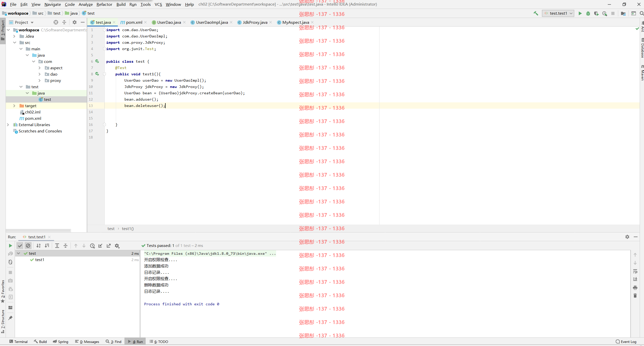Toggle Show Passed tests checkmark button
644x346 pixels.
point(20,246)
